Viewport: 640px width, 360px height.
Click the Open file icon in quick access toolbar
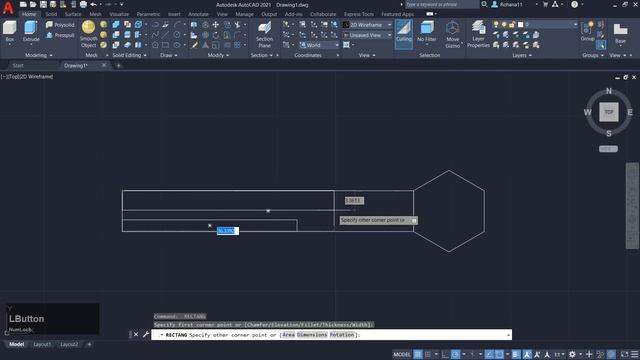click(33, 4)
